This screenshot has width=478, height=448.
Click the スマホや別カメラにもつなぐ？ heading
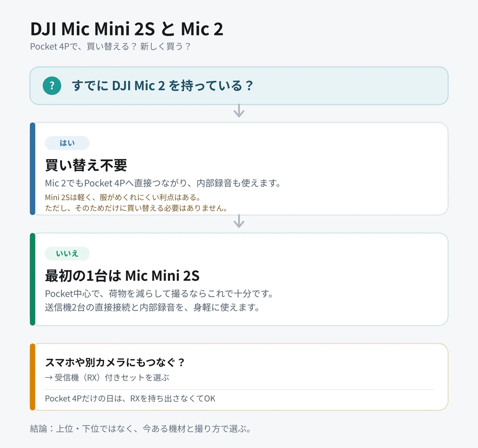(115, 362)
